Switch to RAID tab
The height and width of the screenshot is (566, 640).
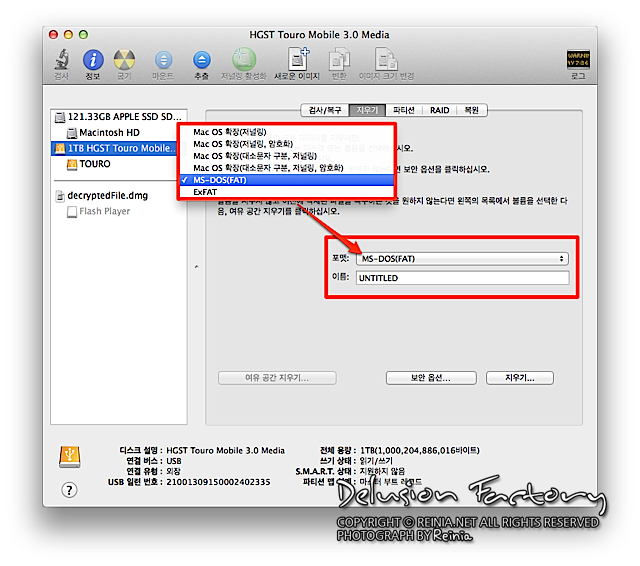pos(440,110)
